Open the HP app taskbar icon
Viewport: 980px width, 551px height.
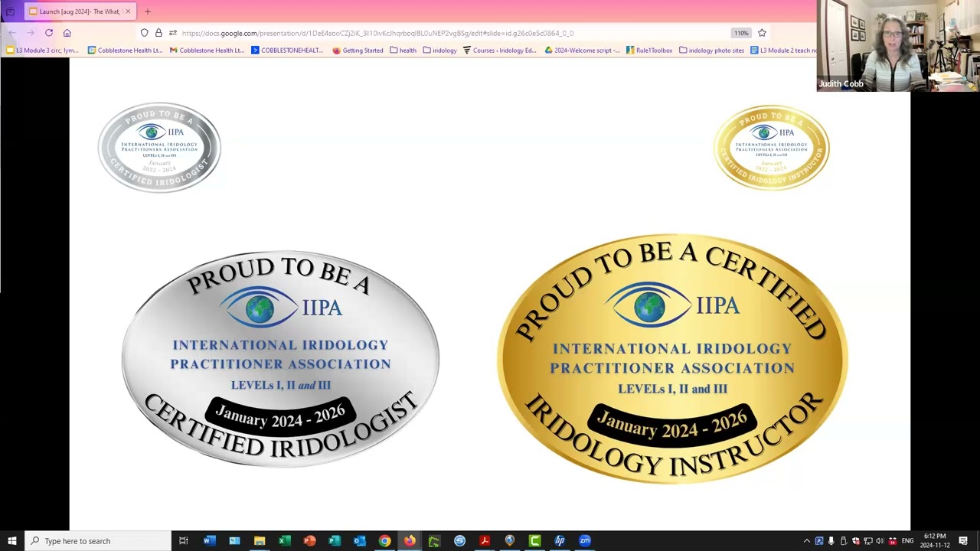[560, 541]
